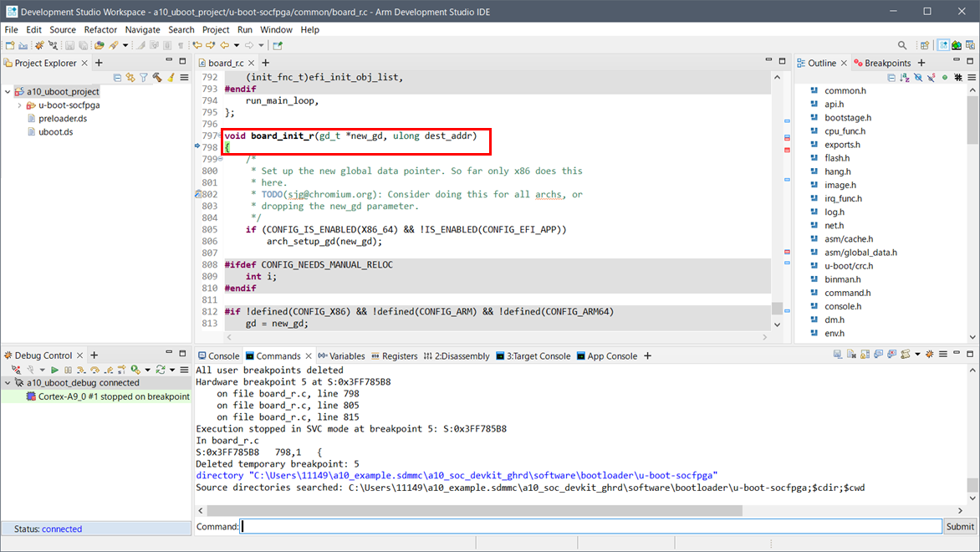Click the green Continue button in Debug Control
Screen dimensions: 980x552
54,370
